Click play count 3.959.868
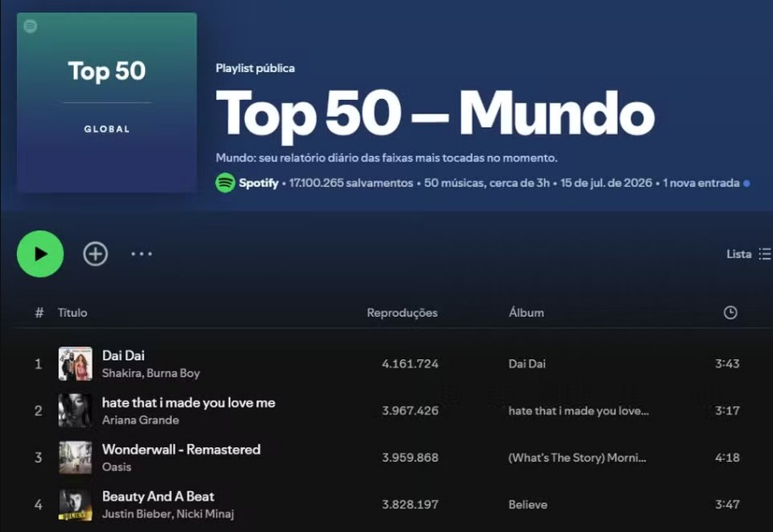Screen dimensions: 773x532 409,457
